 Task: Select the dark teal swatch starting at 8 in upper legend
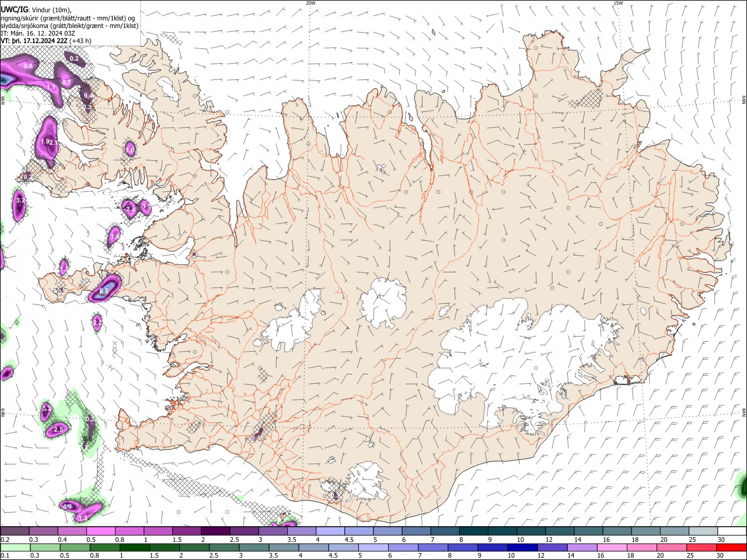[x=473, y=531]
